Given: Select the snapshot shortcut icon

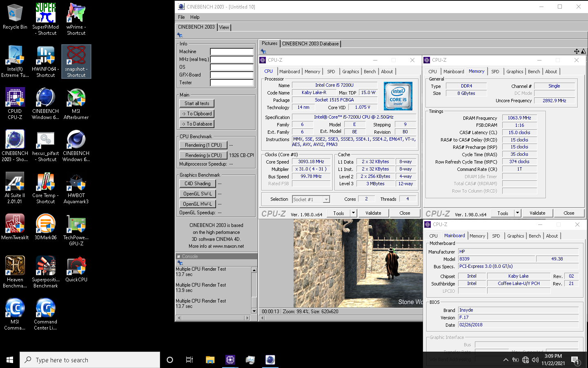Looking at the screenshot, I should [76, 61].
